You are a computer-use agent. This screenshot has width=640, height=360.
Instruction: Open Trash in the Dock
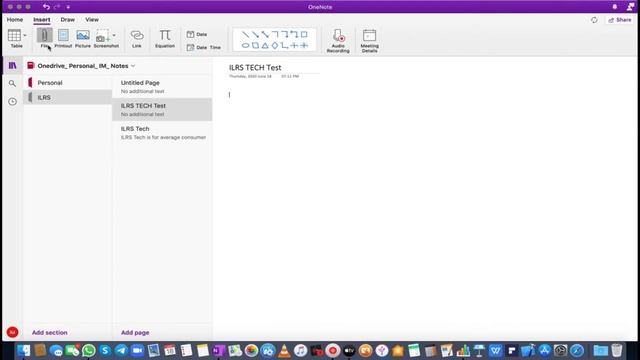tap(617, 351)
